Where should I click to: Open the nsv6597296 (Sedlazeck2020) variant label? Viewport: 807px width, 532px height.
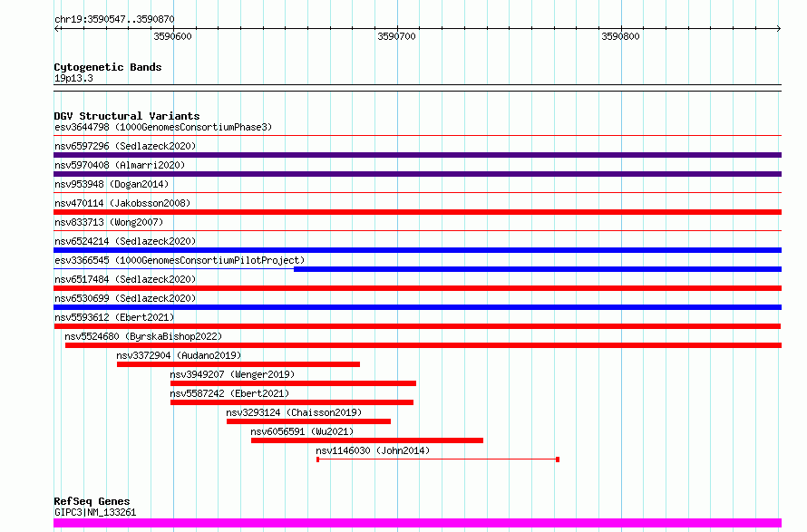125,146
